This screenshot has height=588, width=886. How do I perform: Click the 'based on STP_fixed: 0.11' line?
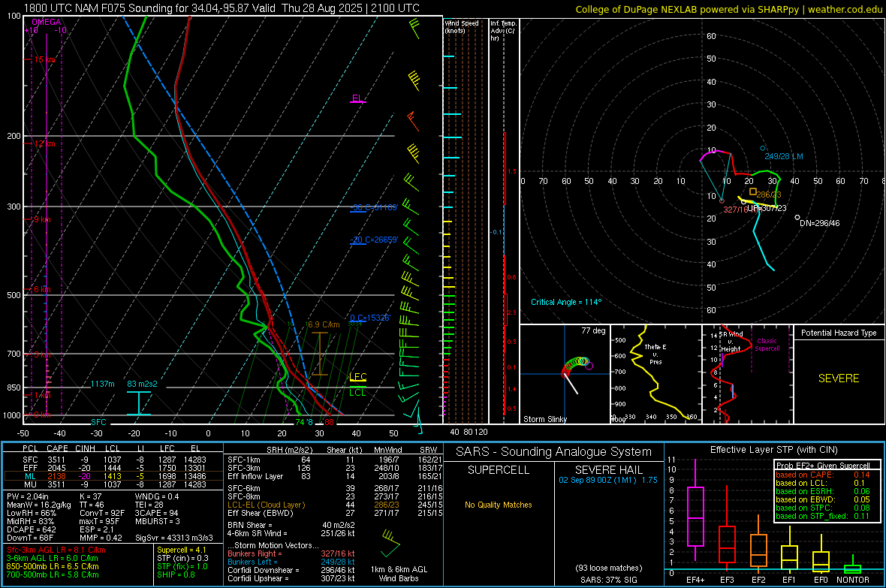tap(823, 516)
